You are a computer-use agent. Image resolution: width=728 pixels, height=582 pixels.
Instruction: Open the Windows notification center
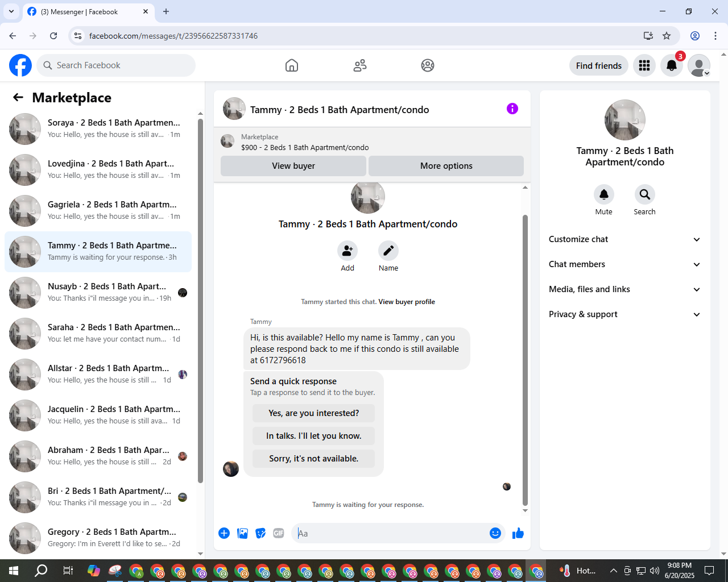[709, 571]
